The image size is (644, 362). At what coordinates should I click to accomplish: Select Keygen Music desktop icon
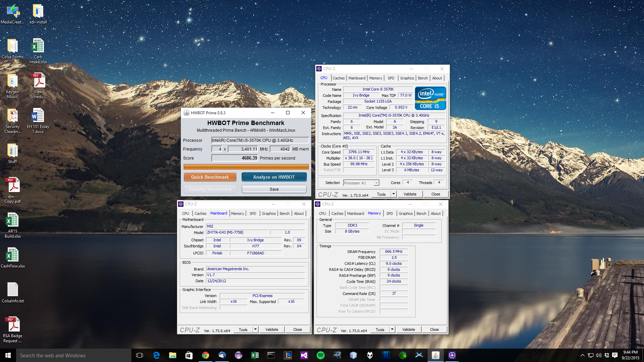coord(12,86)
